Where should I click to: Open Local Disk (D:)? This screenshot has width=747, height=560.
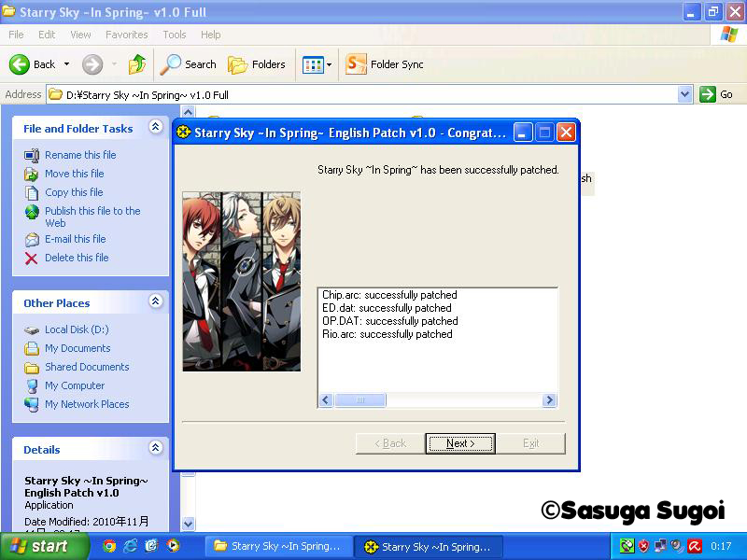tap(77, 329)
